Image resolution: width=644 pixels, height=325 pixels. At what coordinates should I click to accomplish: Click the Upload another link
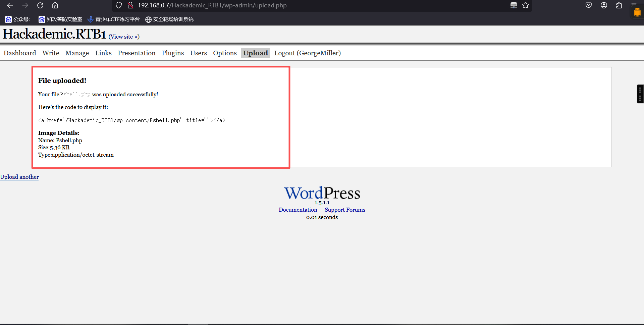19,177
